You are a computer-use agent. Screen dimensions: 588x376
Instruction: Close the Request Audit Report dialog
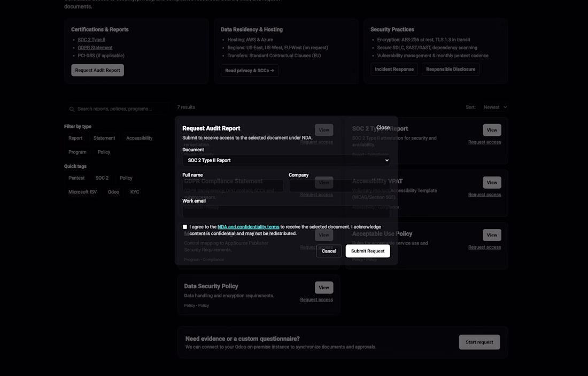(383, 128)
